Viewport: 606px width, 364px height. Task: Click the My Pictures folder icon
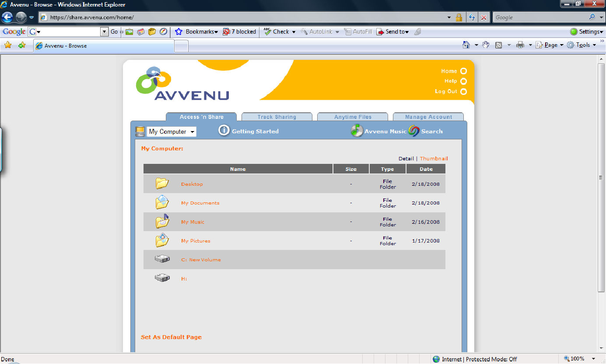pos(162,240)
